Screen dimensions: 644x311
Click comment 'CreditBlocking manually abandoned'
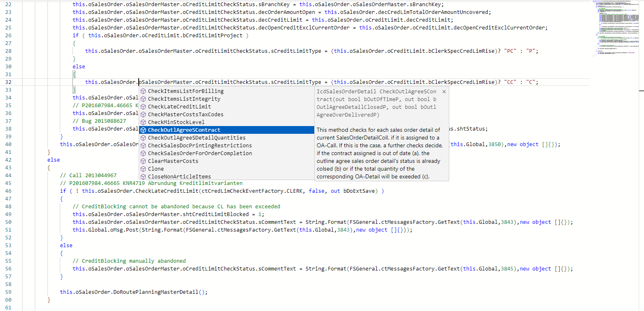(x=129, y=261)
